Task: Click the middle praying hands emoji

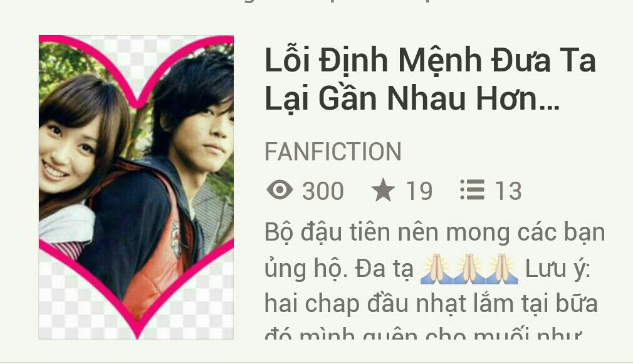Action: (469, 269)
